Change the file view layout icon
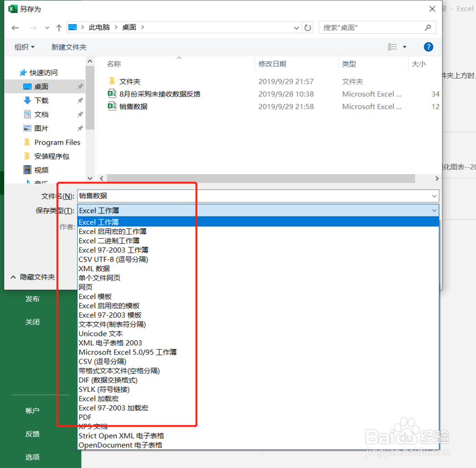Viewport: 476px width, 468px height. tap(392, 47)
